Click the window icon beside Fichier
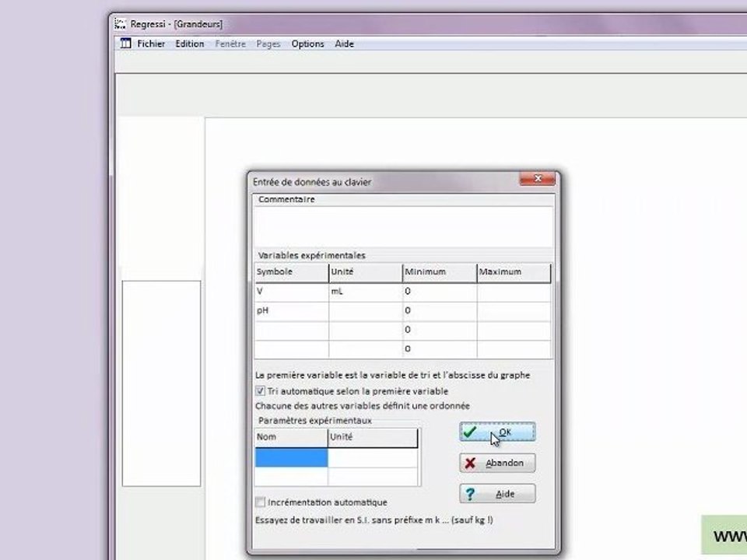 pyautogui.click(x=125, y=44)
